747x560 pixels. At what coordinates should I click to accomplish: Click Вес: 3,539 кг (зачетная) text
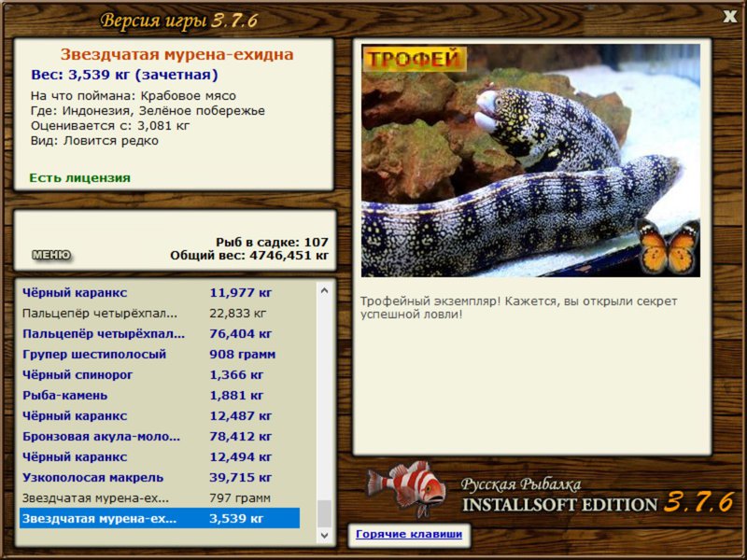[124, 75]
